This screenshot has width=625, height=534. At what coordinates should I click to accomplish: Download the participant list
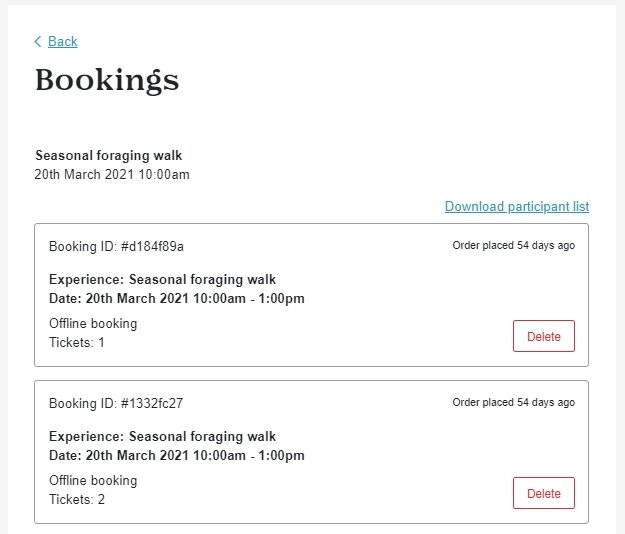point(517,206)
